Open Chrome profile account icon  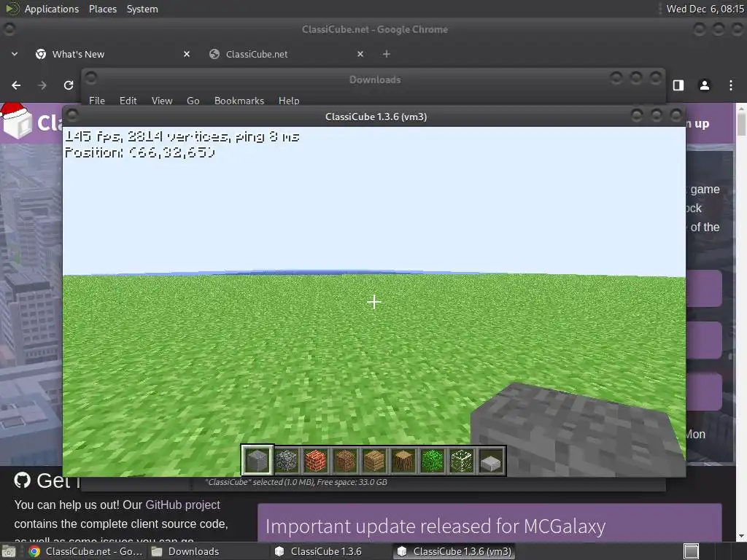coord(705,85)
